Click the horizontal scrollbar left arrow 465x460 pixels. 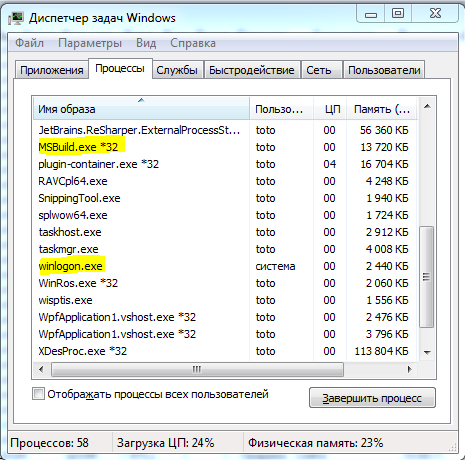41,369
